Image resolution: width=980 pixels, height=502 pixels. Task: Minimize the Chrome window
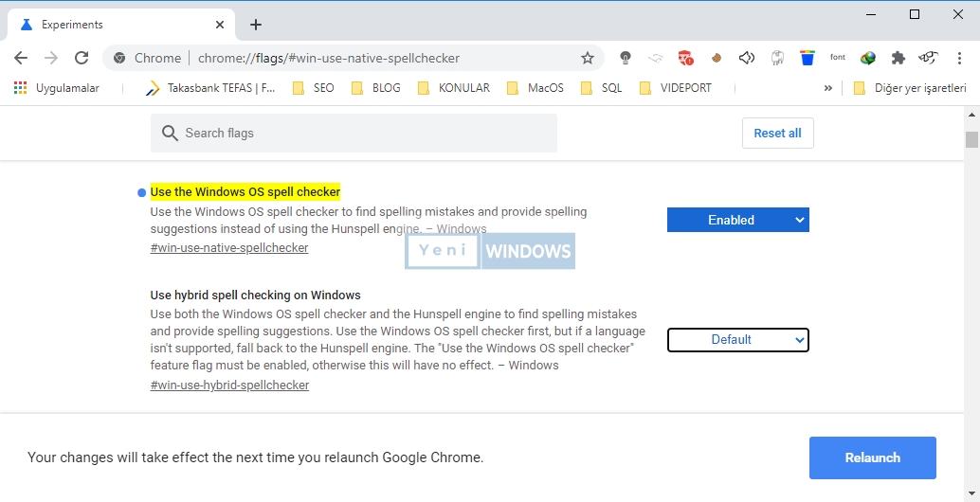click(871, 15)
